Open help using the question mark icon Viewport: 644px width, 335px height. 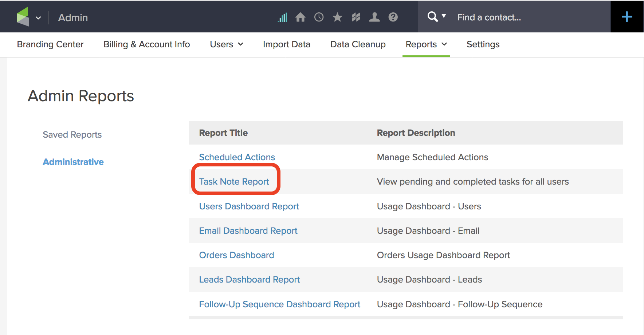click(393, 17)
